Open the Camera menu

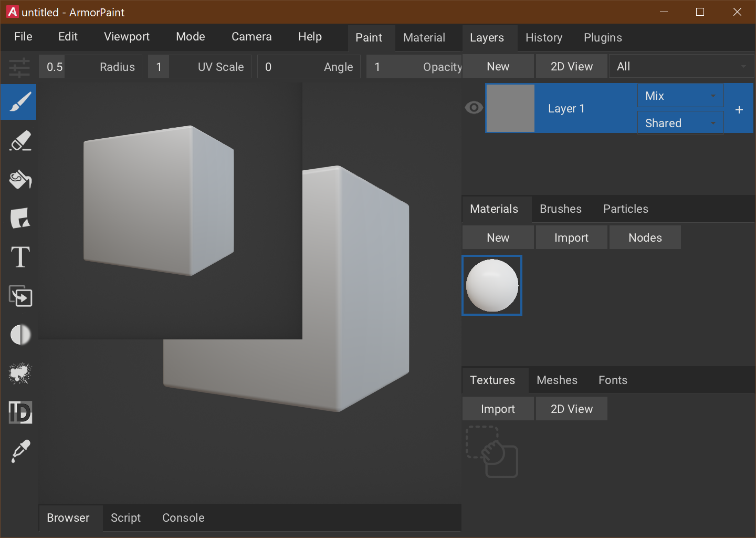(251, 37)
